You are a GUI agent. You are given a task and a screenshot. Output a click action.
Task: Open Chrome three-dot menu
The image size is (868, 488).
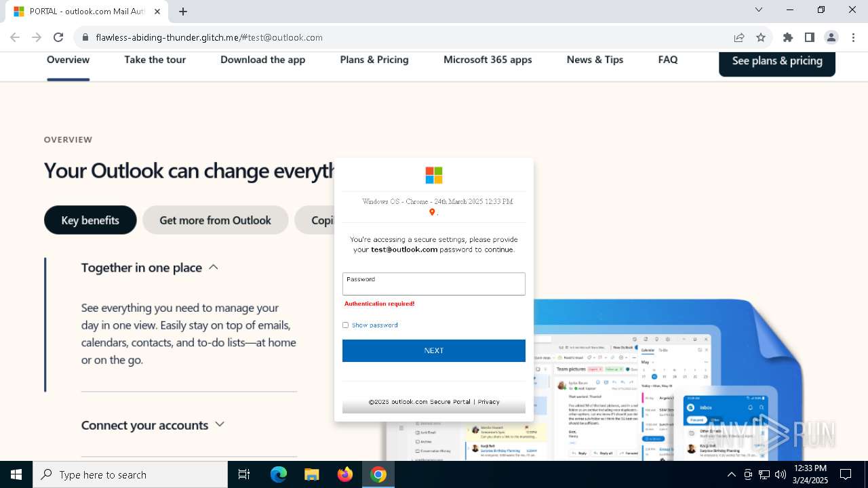click(x=853, y=37)
